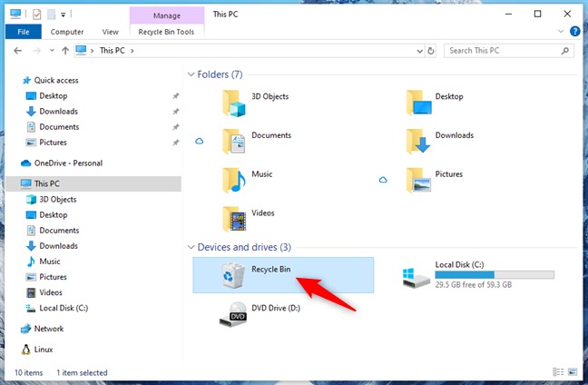Click OneDrive cloud status icon beside Pictures
Screen dimensions: 588x385
[x=383, y=180]
